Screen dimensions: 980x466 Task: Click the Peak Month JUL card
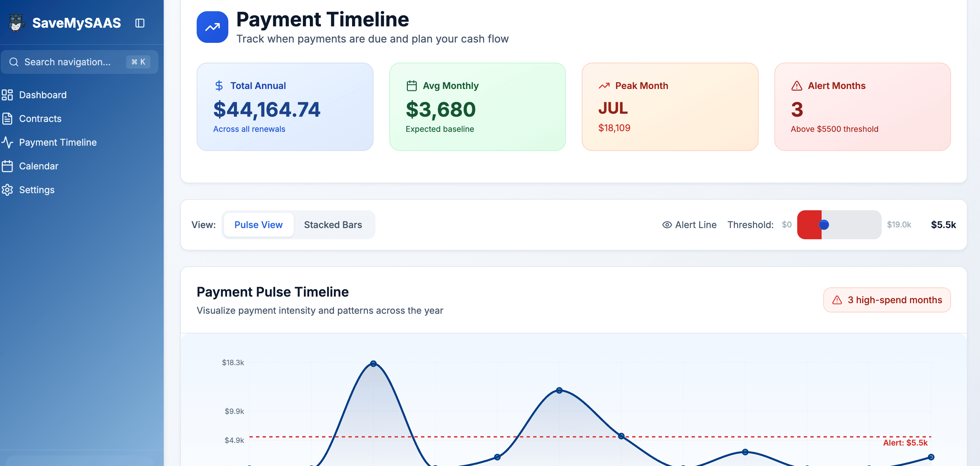coord(670,107)
